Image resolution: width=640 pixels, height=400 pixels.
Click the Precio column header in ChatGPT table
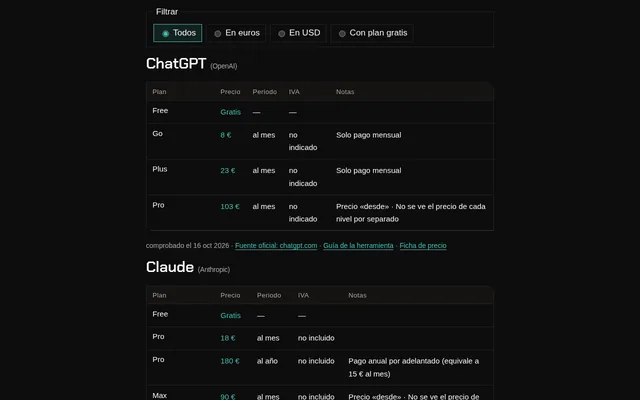(230, 92)
